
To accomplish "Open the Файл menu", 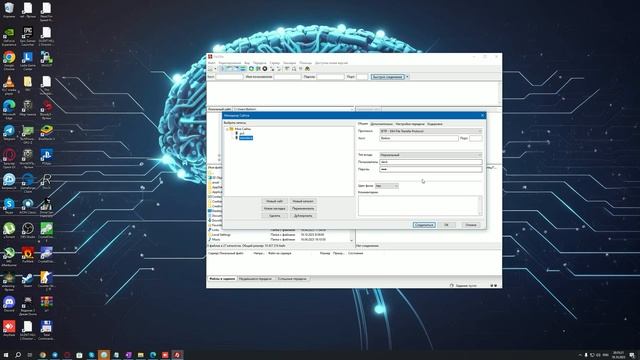I will tap(211, 63).
